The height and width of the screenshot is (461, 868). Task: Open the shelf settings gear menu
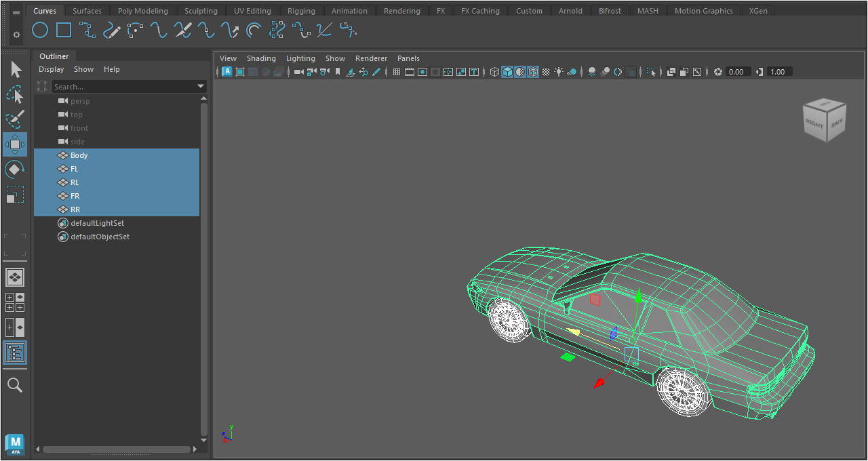[x=17, y=35]
